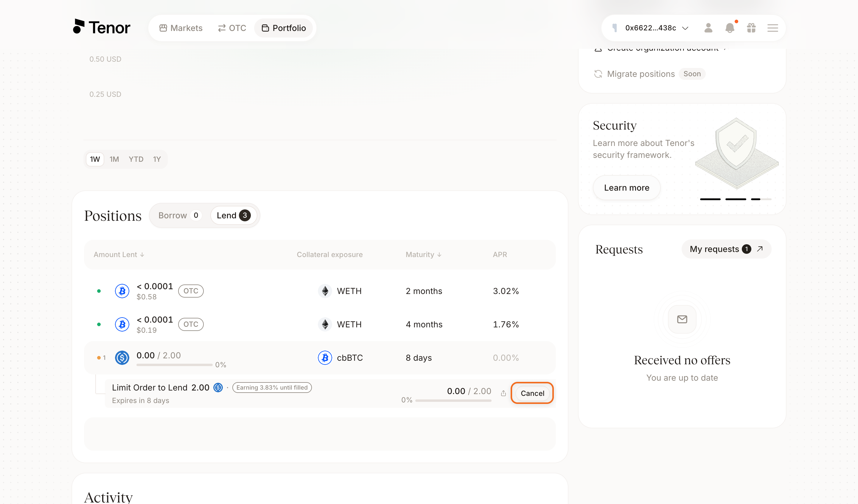Open the notifications bell
Screen dimensions: 858x504
click(730, 28)
